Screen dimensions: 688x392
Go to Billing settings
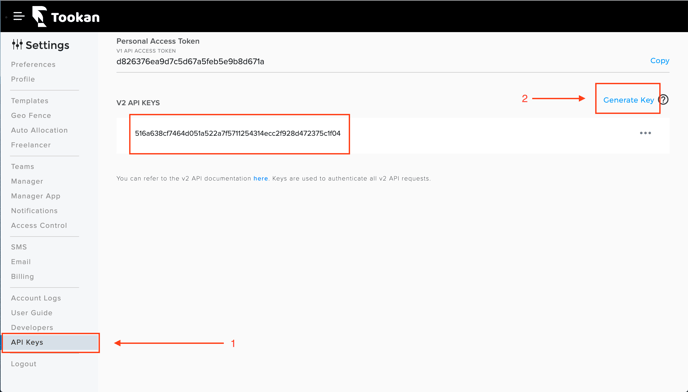[x=22, y=277]
